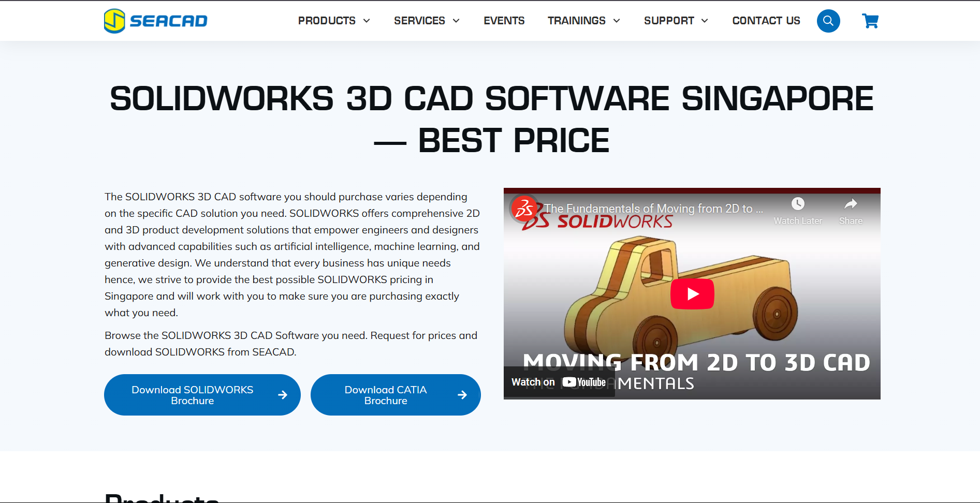980x503 pixels.
Task: Click Download SOLIDWORKS Brochure button
Action: (x=202, y=395)
